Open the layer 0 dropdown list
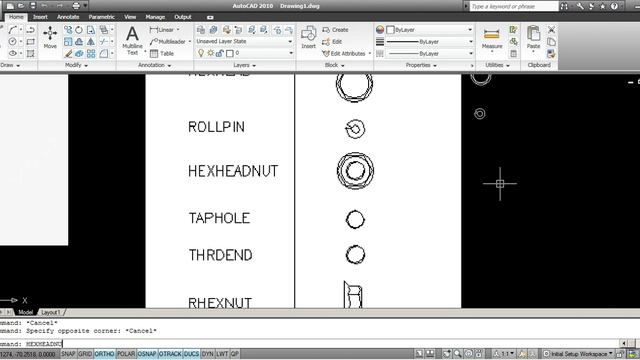 [x=291, y=53]
